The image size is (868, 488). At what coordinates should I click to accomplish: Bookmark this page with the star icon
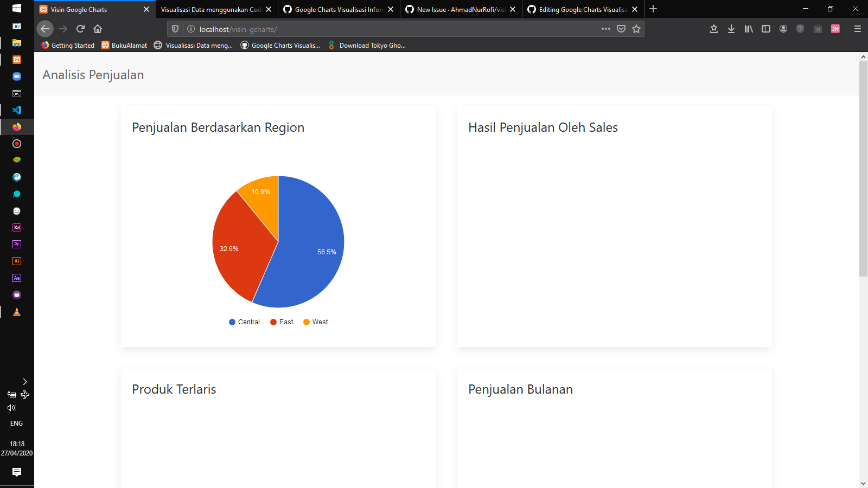[x=636, y=29]
